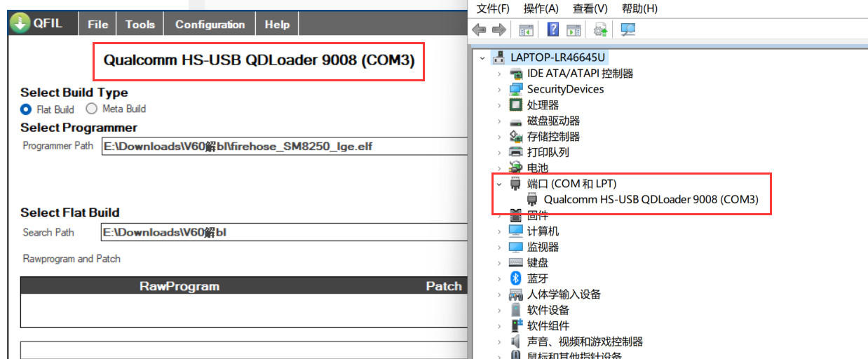Expand the 处理器 tree node

(x=499, y=105)
